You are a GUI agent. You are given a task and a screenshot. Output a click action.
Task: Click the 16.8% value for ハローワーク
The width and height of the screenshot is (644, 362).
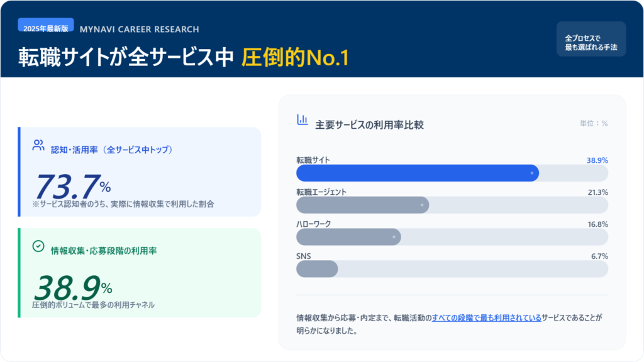tap(597, 224)
